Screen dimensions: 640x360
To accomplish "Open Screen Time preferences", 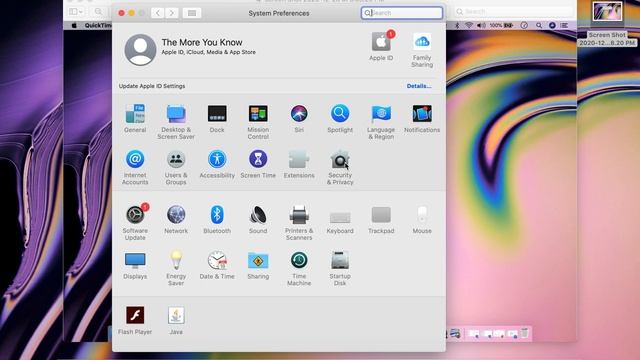I will tap(258, 159).
